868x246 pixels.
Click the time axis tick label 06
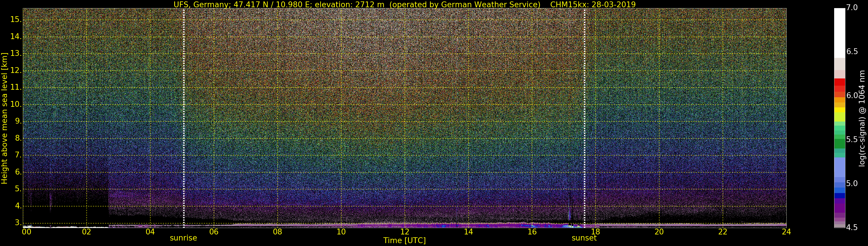click(214, 232)
